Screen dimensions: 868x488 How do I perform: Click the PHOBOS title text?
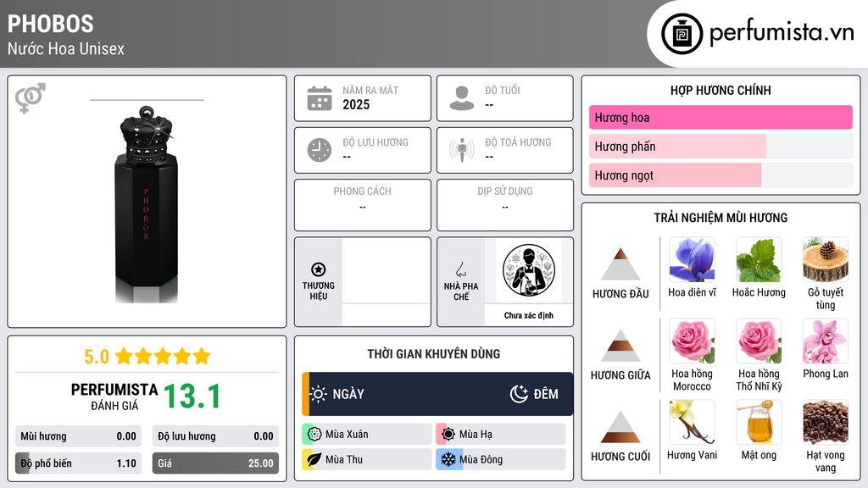50,24
